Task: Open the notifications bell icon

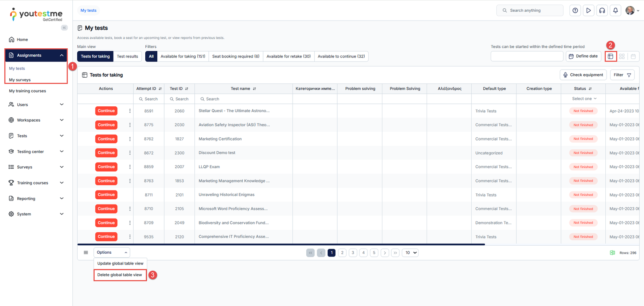Action: click(x=615, y=10)
